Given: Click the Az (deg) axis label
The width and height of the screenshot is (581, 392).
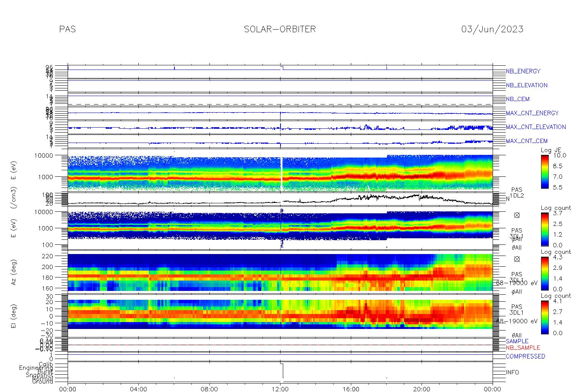Looking at the screenshot, I should coord(13,272).
